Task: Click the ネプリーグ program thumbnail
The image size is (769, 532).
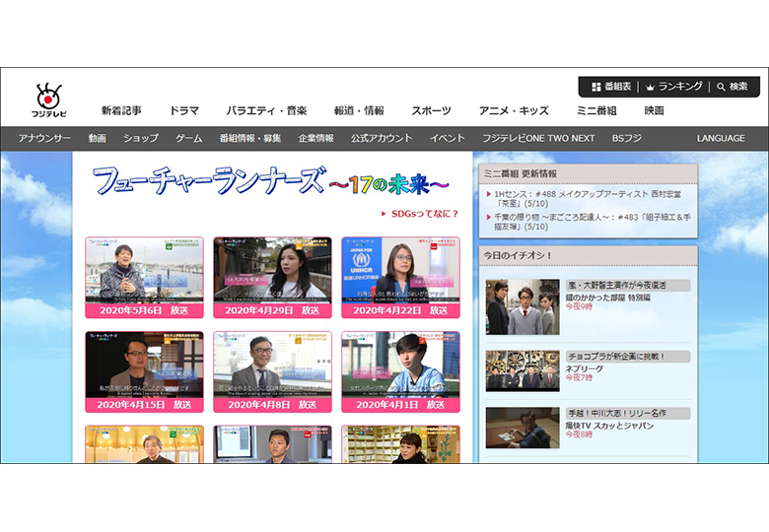Action: click(x=522, y=370)
